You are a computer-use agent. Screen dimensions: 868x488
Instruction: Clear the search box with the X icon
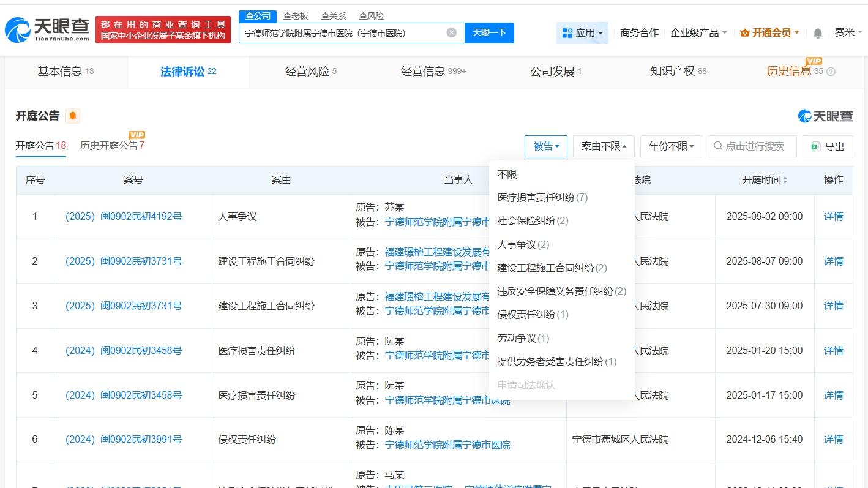click(451, 33)
